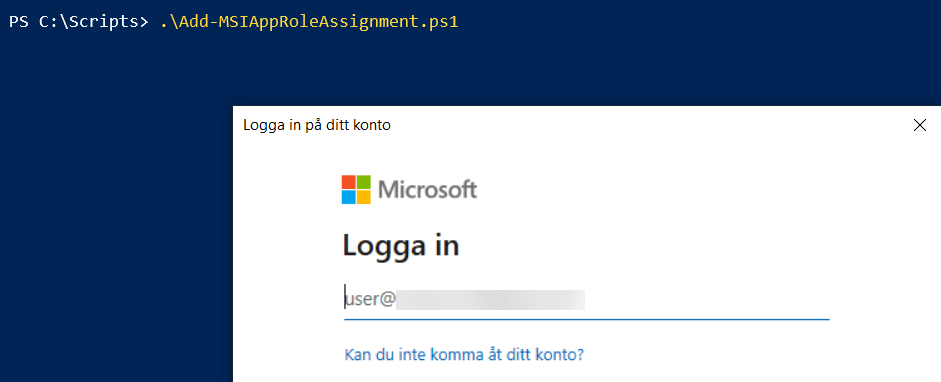Click the blue square of Microsoft logo
This screenshot has height=382, width=941.
coord(349,197)
